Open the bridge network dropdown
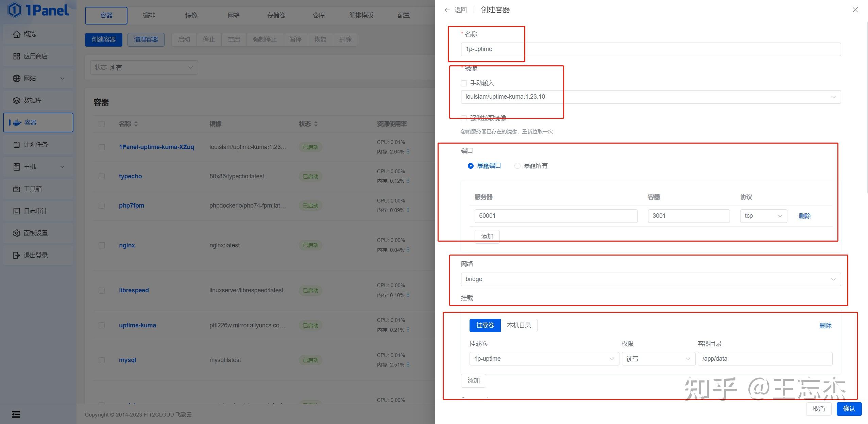Screen dimensions: 868x424 coord(649,279)
